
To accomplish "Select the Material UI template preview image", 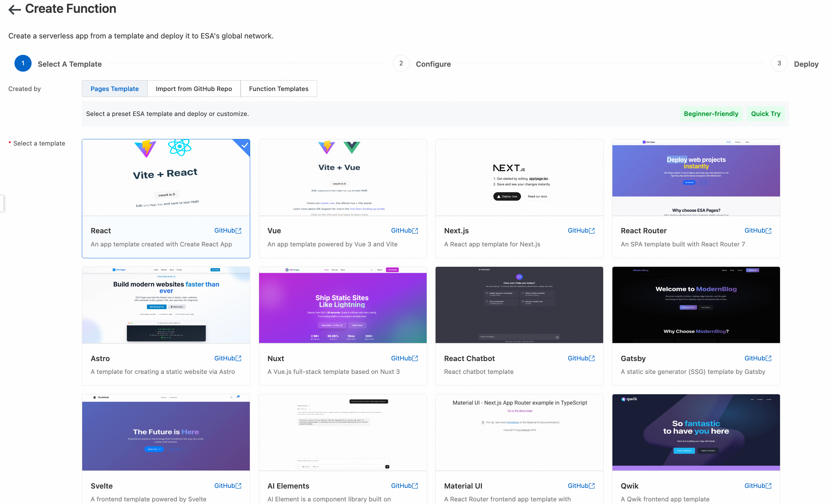I will click(519, 432).
